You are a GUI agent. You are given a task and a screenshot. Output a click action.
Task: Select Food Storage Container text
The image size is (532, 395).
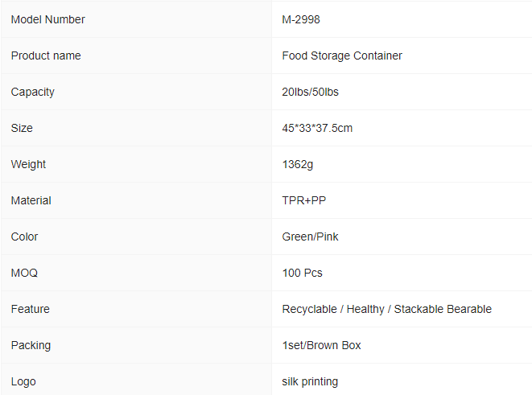pyautogui.click(x=342, y=56)
